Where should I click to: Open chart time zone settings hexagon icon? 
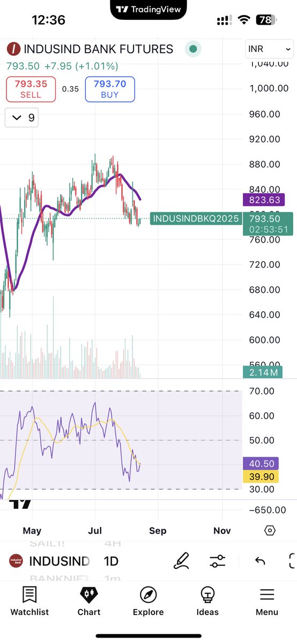(270, 531)
